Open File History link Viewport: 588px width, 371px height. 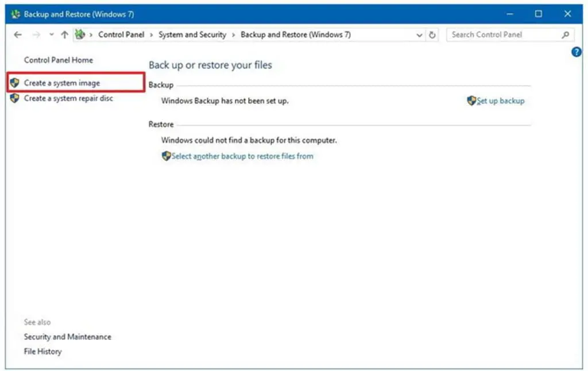(x=42, y=351)
